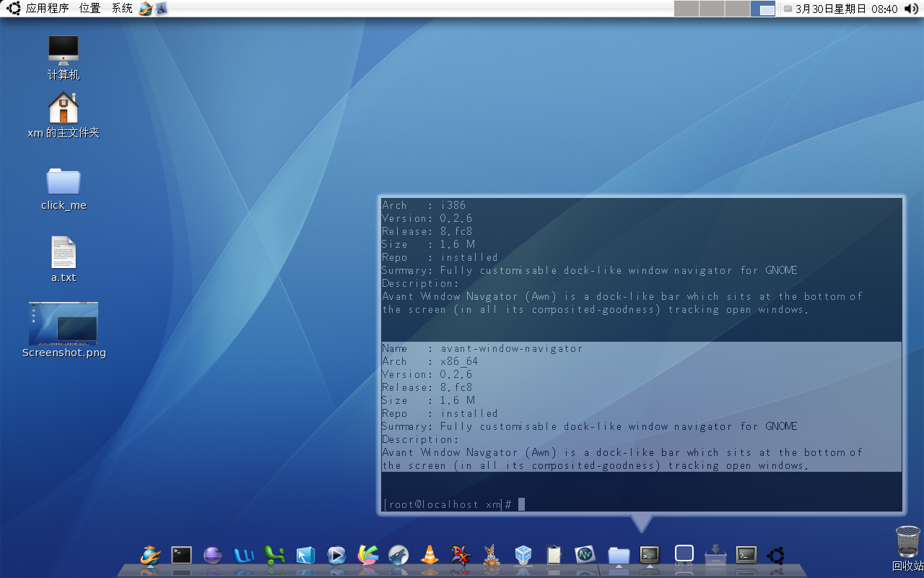Launch the terminal icon next to Firefox in dock
The height and width of the screenshot is (578, 924).
coord(181,555)
